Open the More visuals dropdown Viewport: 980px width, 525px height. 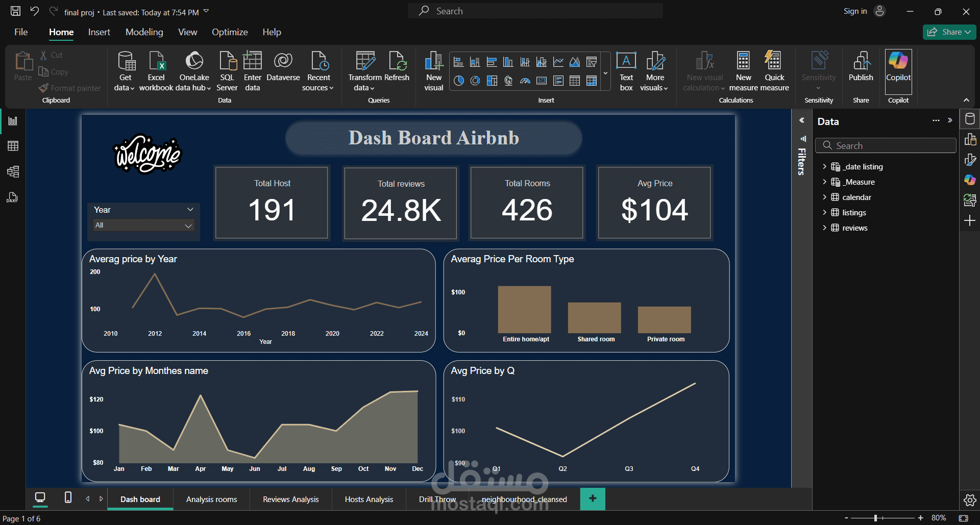pyautogui.click(x=655, y=71)
